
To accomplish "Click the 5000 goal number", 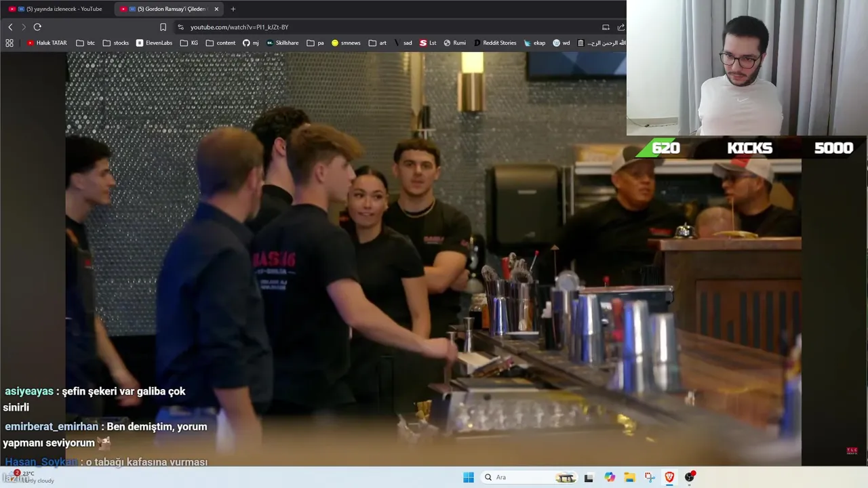I will pos(833,148).
